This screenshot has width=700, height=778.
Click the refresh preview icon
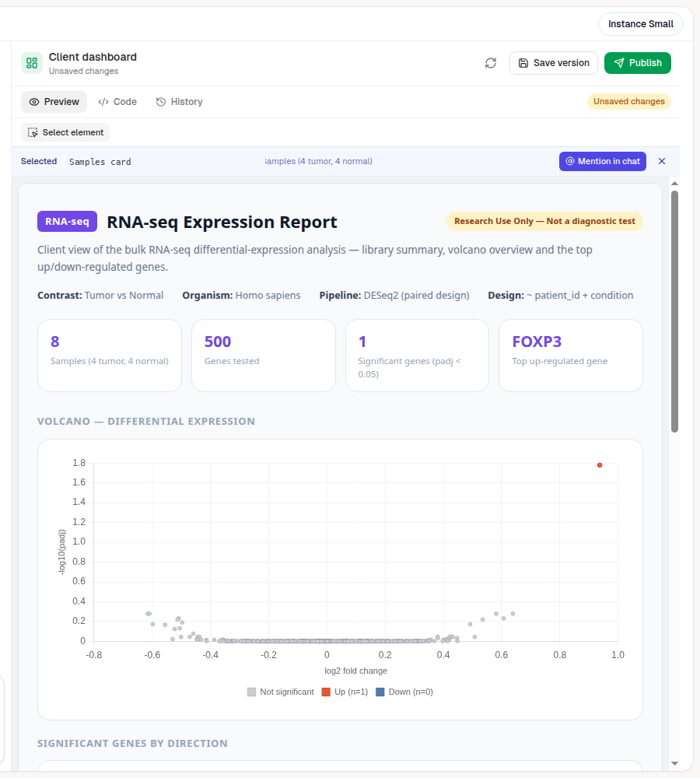click(x=491, y=63)
